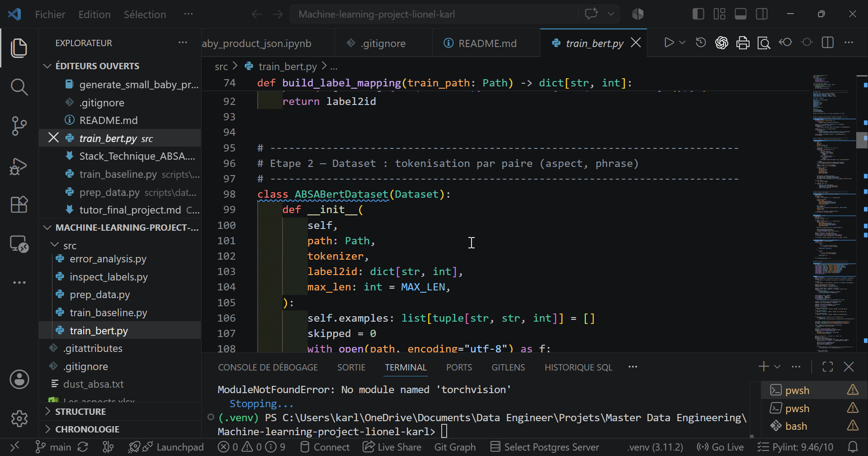This screenshot has height=456, width=868.
Task: Open the Remote Explorer view
Action: [19, 244]
